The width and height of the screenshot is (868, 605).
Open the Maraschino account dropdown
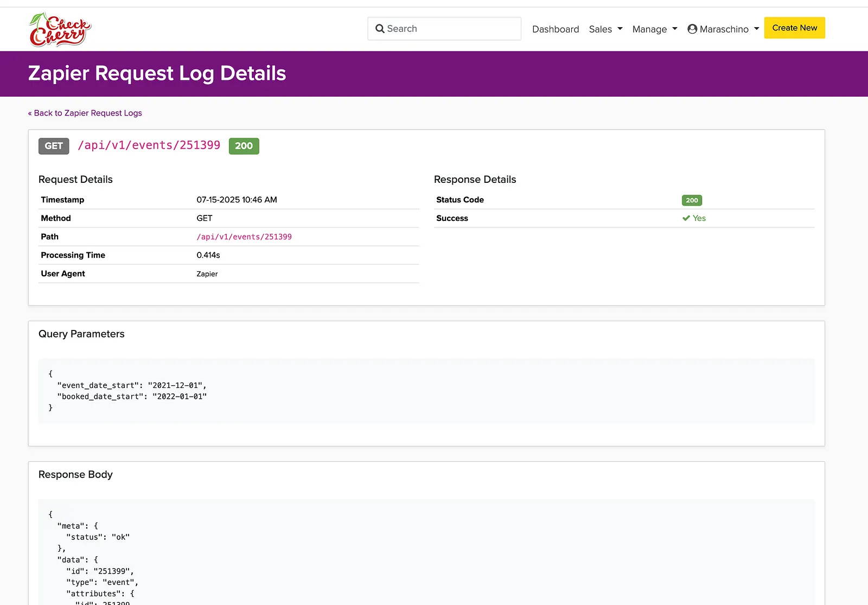tap(723, 29)
